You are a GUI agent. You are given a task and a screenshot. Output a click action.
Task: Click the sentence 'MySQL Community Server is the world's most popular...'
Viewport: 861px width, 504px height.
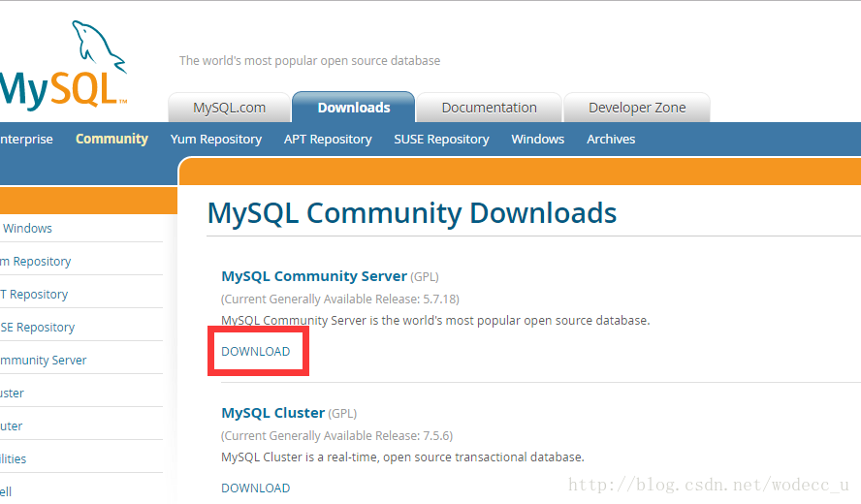[x=435, y=321]
